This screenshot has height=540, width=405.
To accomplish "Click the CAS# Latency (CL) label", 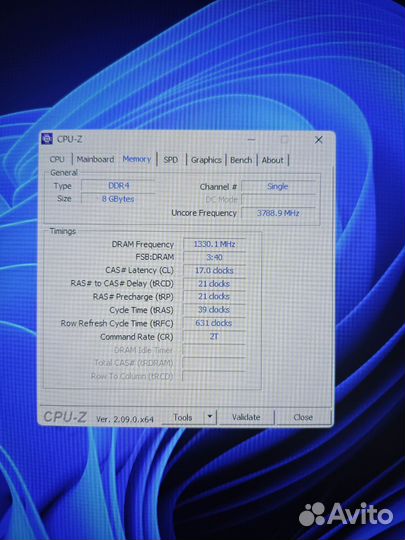I will (x=139, y=270).
